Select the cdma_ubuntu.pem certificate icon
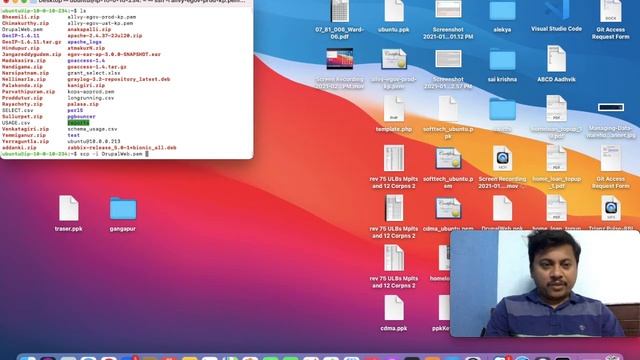This screenshot has height=360, width=640. tap(448, 208)
